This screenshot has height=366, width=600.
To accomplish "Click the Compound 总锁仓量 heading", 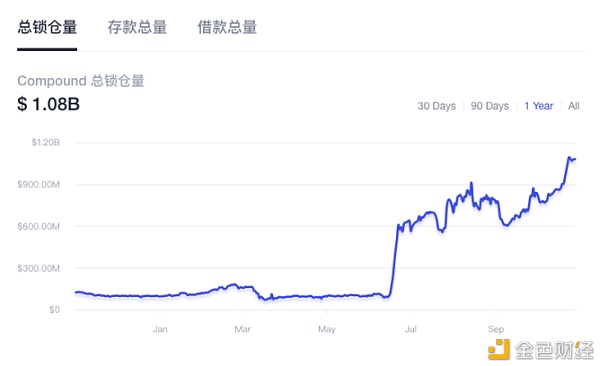I will [x=81, y=81].
